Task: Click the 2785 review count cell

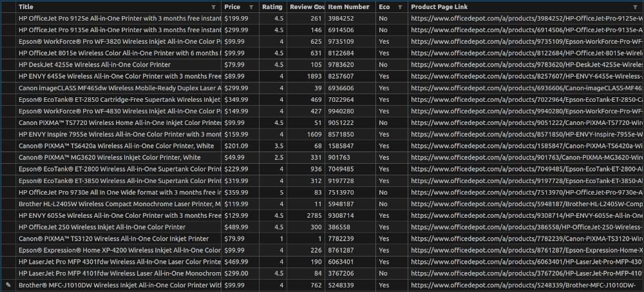Action: click(306, 215)
